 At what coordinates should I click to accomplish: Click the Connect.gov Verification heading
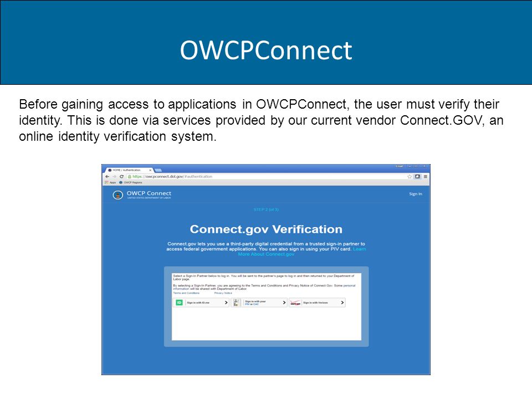pos(266,229)
